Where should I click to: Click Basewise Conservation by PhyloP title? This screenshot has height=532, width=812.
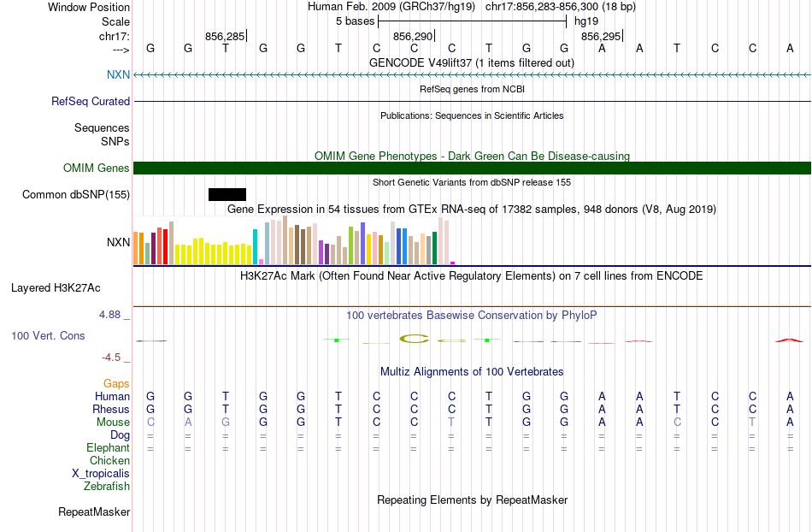(472, 315)
